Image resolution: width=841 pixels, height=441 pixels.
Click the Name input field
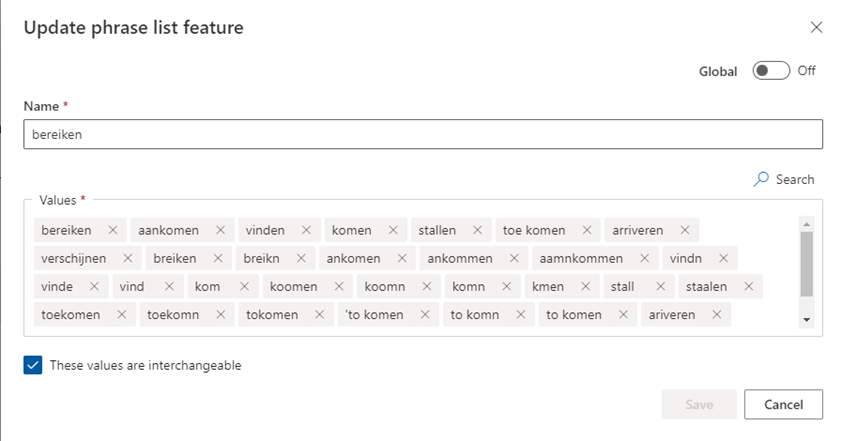point(423,134)
